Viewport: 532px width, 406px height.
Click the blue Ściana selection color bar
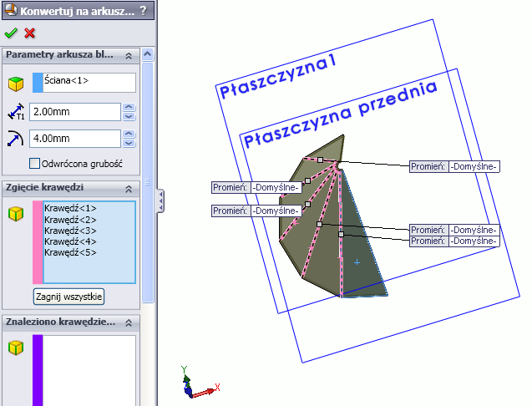pyautogui.click(x=38, y=83)
